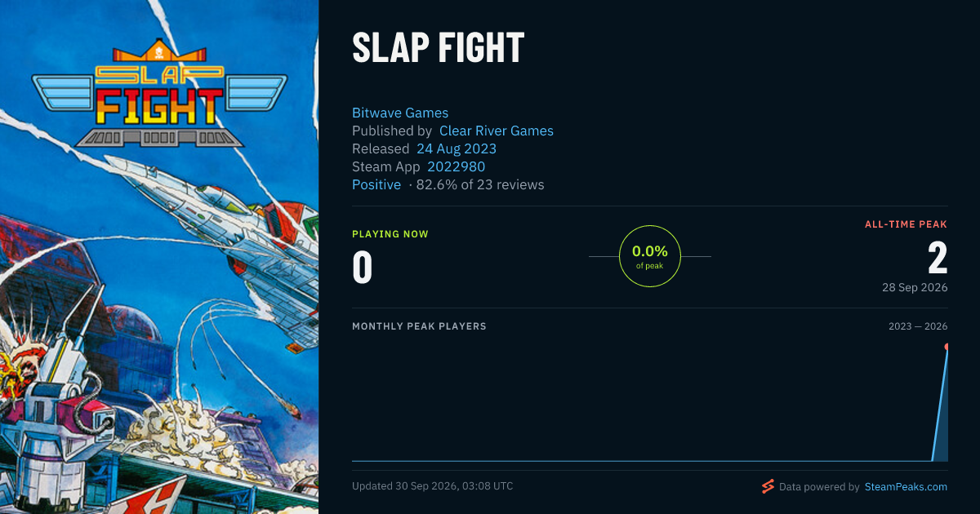The image size is (980, 514).
Task: Click the blue peak line on chart
Action: (x=940, y=404)
